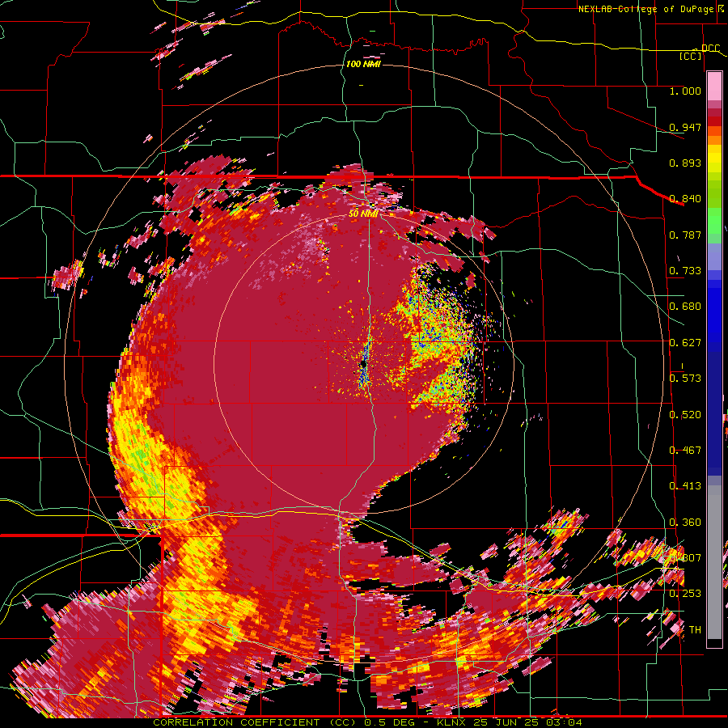Click the DCC label above the legend
Viewport: 728px width, 728px height.
click(x=710, y=49)
